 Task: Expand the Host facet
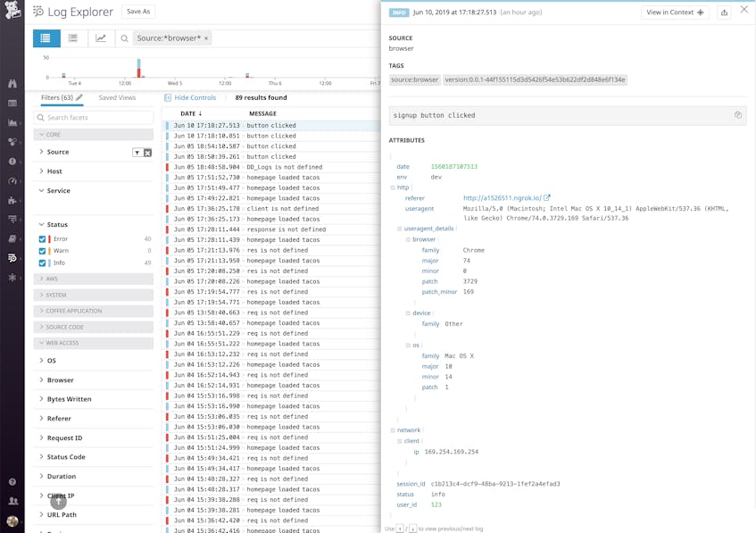54,171
